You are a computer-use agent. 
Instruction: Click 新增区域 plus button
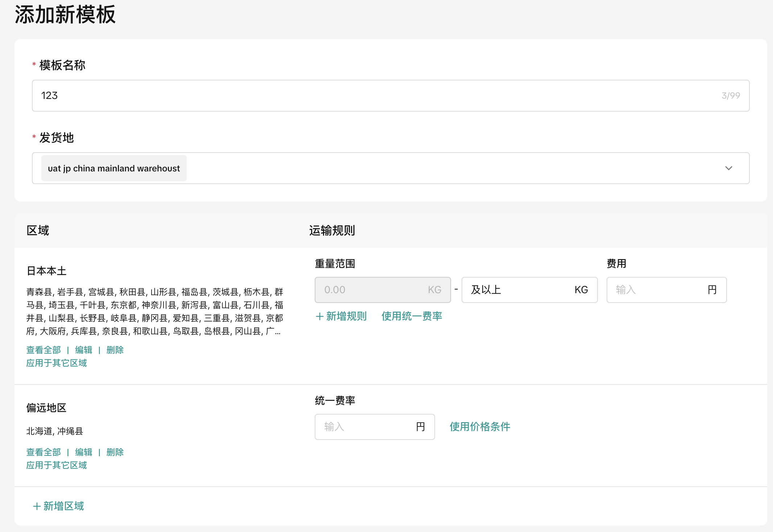pos(59,506)
